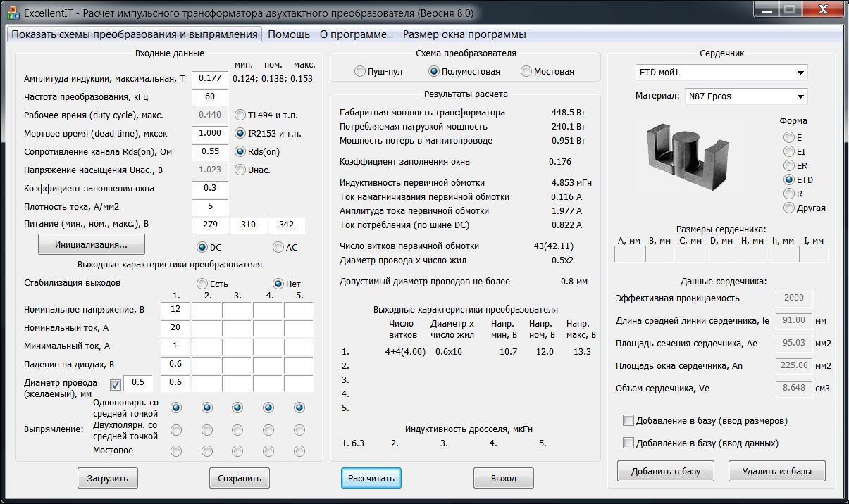Select core shape Другая
This screenshot has height=504, width=849.
[805, 208]
